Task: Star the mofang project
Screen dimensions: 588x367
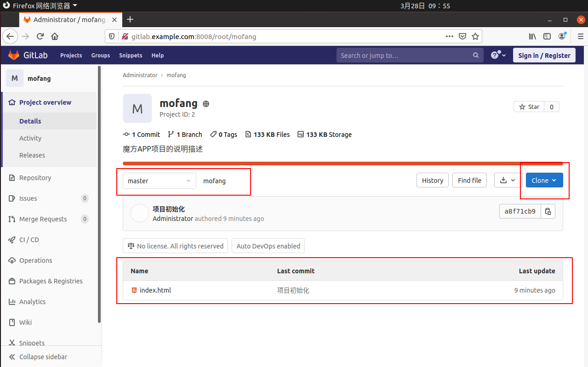Action: tap(529, 107)
